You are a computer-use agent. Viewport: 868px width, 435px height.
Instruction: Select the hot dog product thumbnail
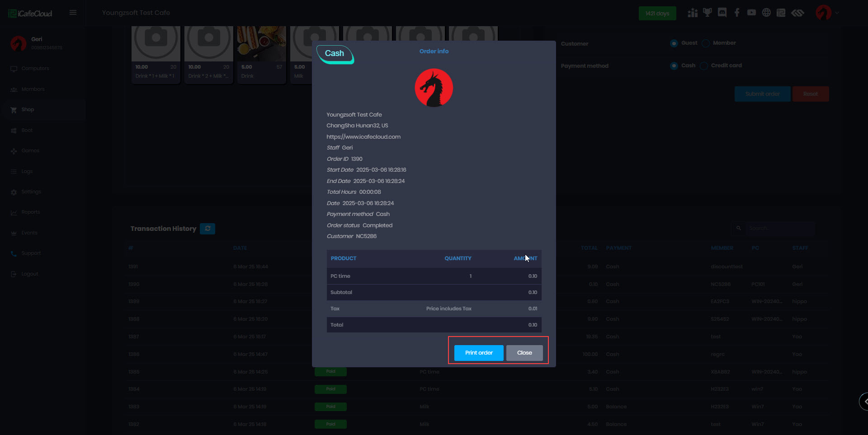click(x=261, y=44)
